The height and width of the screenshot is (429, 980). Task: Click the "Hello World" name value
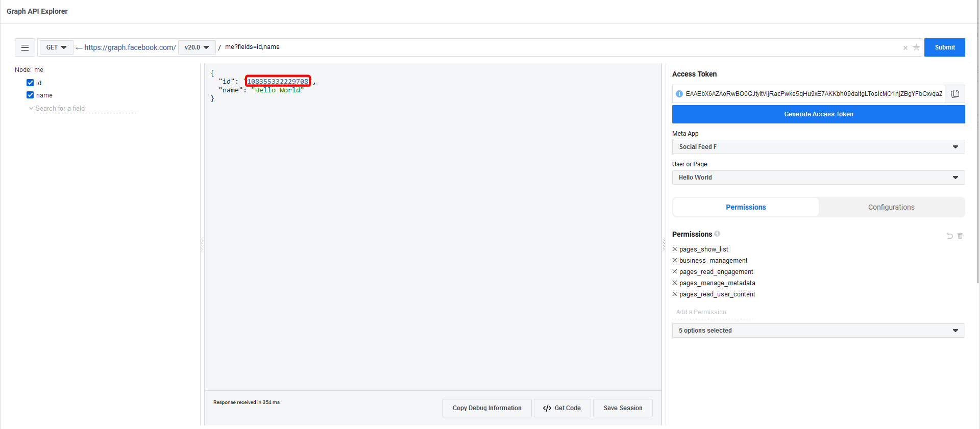point(278,90)
